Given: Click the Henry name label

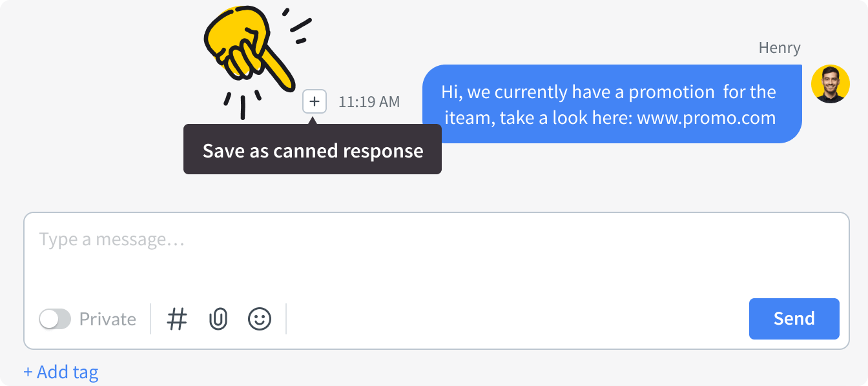Looking at the screenshot, I should click(780, 47).
